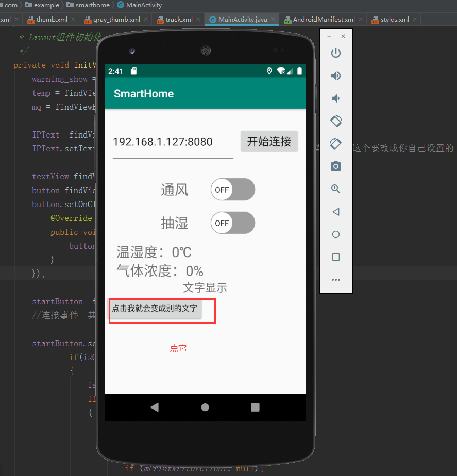Toggle the 通风 switch to ON
The width and height of the screenshot is (457, 476).
click(232, 190)
